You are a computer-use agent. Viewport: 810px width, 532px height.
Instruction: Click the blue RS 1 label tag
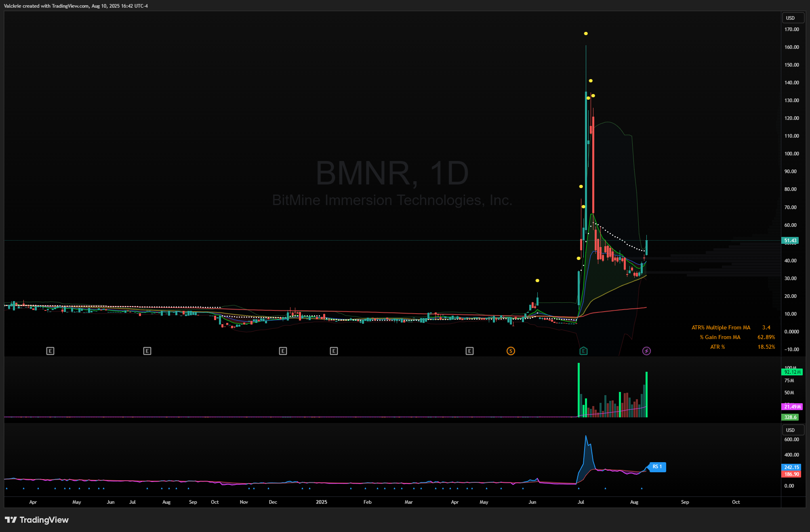pyautogui.click(x=657, y=467)
